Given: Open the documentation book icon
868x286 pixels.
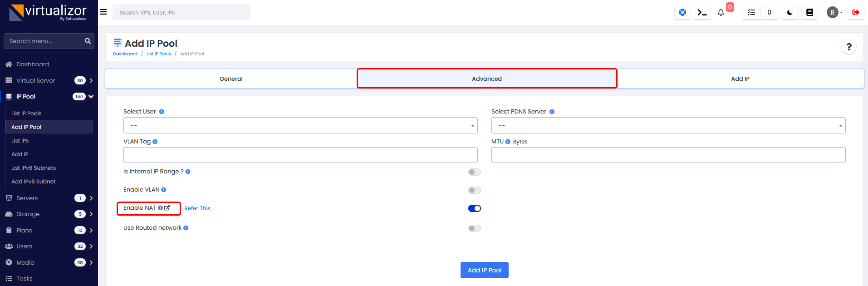Looking at the screenshot, I should pos(809,13).
